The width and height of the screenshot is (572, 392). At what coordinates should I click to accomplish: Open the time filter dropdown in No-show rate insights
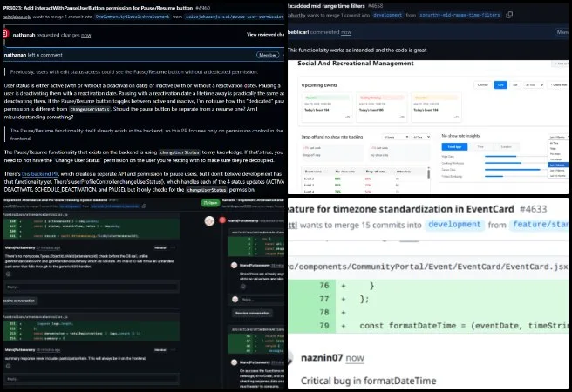558,137
